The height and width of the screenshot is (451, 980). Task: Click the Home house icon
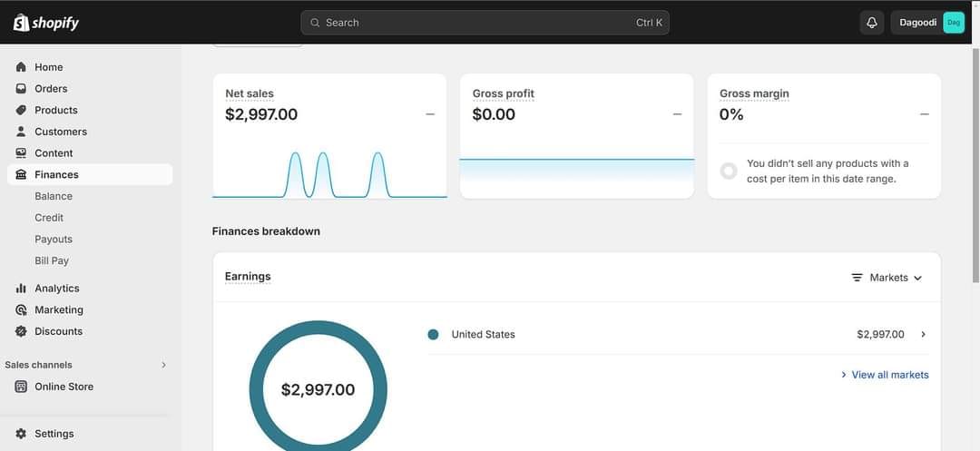point(21,67)
